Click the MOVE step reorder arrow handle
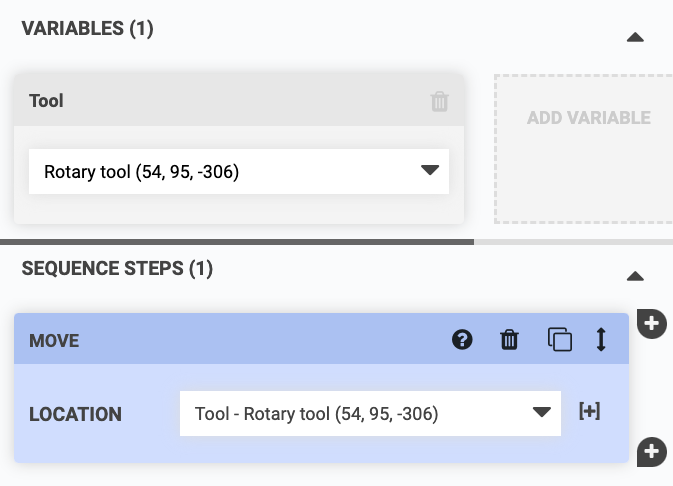The height and width of the screenshot is (486, 673). [601, 340]
